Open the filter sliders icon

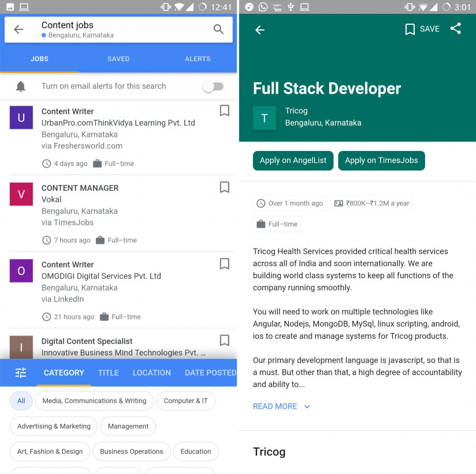[21, 373]
